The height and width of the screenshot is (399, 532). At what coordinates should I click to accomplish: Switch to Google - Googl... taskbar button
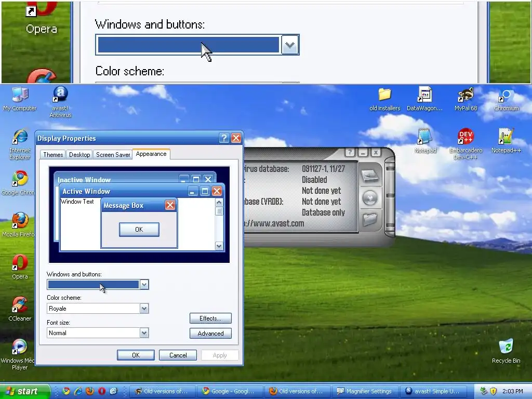pyautogui.click(x=230, y=391)
